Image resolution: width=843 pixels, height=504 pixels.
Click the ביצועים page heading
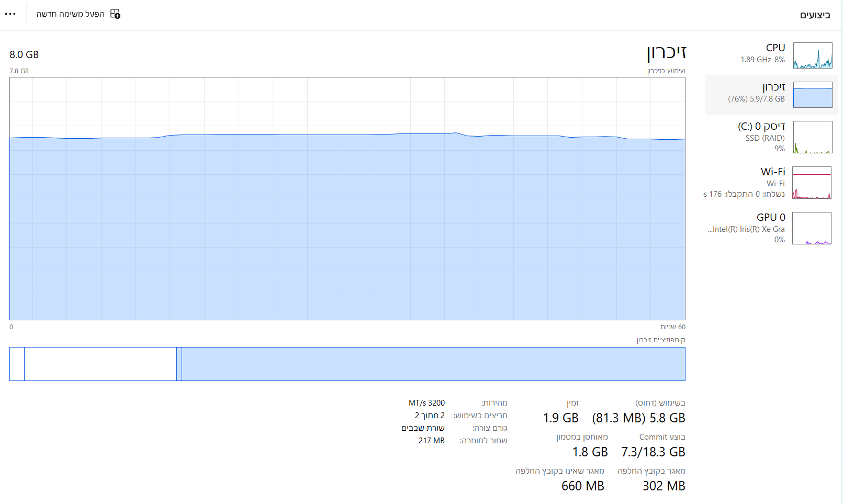coord(815,15)
